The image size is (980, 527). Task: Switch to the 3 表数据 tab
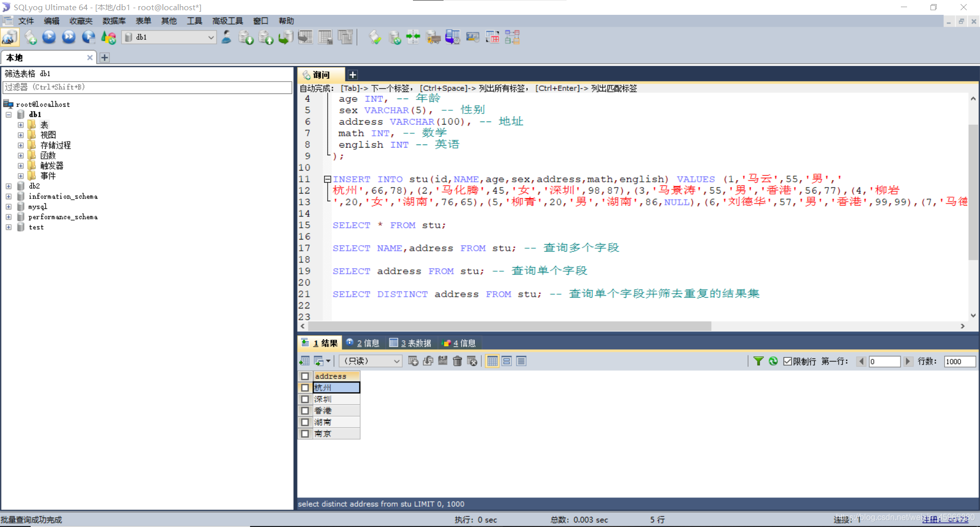point(410,343)
